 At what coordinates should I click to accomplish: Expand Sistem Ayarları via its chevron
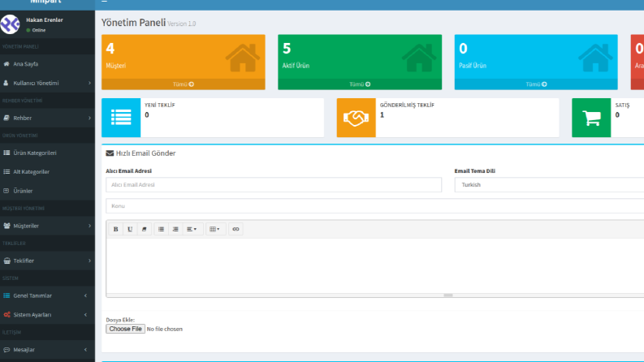point(85,315)
